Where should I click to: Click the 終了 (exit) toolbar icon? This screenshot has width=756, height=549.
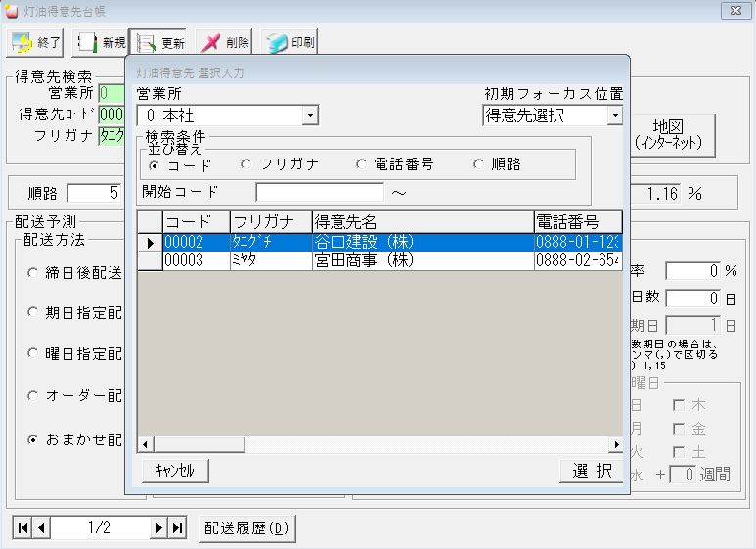[37, 43]
